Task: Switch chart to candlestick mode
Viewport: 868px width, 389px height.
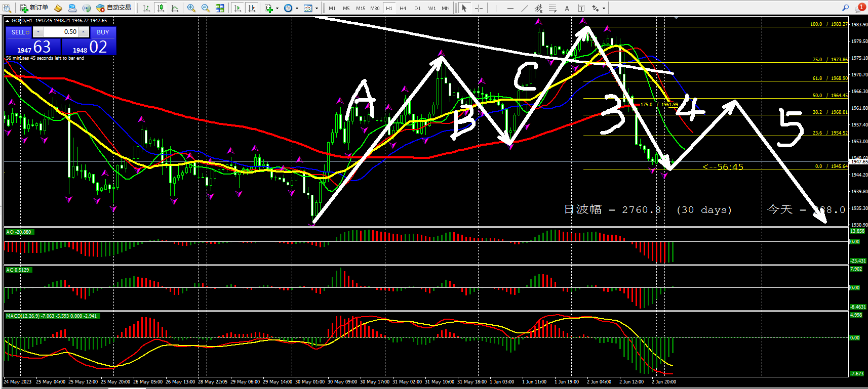Action: click(x=161, y=8)
